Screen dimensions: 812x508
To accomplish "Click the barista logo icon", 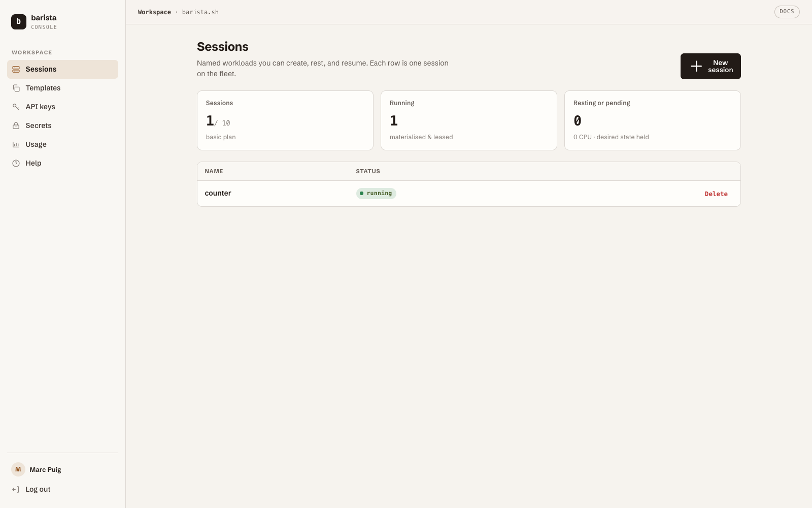I will (19, 21).
